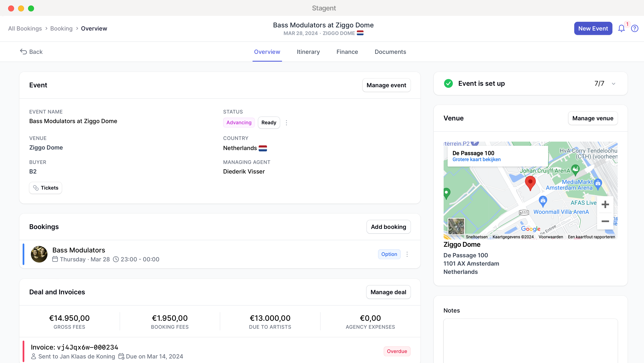Toggle the Option badge on Bass Modulators booking
The height and width of the screenshot is (363, 644).
[389, 254]
